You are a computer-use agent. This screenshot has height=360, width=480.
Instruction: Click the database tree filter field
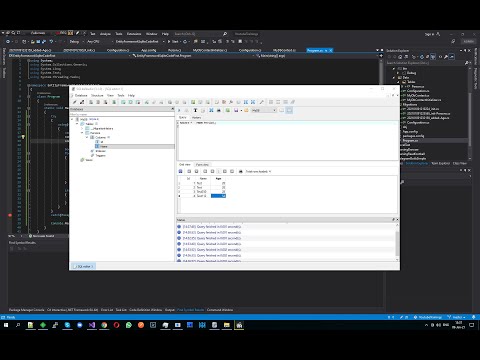coord(122,114)
